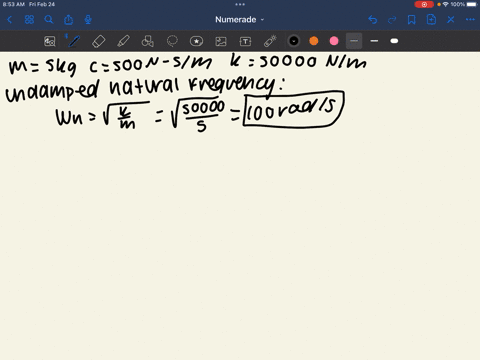Go back using the left chevron
Viewport: 480px width, 360px height.
point(10,20)
